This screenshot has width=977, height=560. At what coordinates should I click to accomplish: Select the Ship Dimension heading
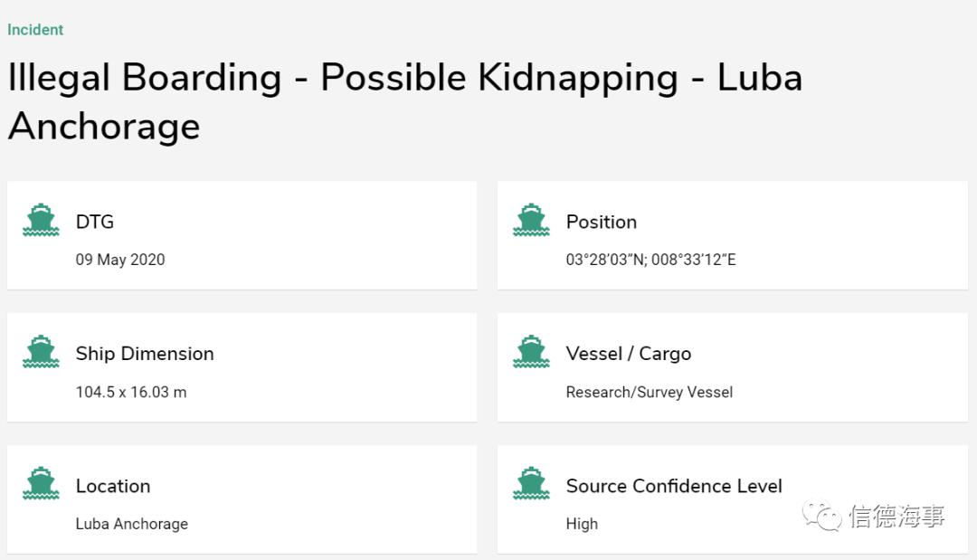(145, 354)
